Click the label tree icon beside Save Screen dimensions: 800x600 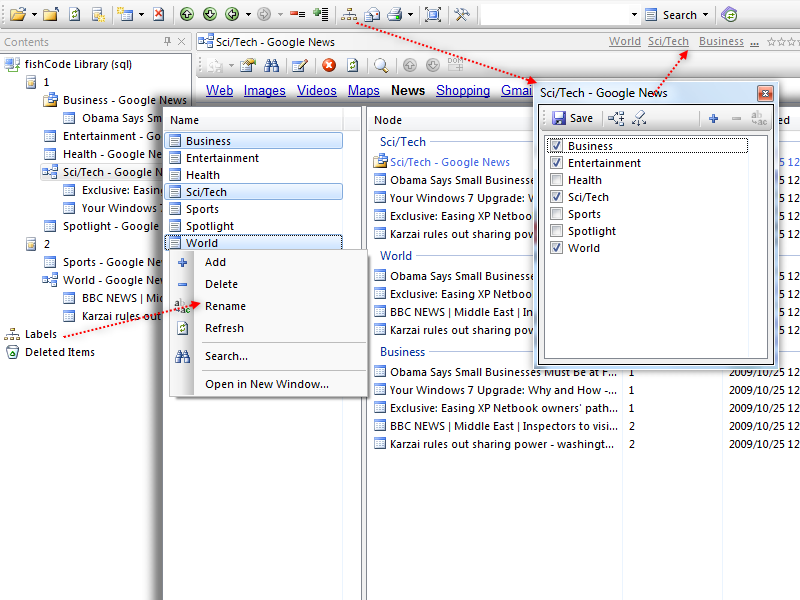pos(616,118)
